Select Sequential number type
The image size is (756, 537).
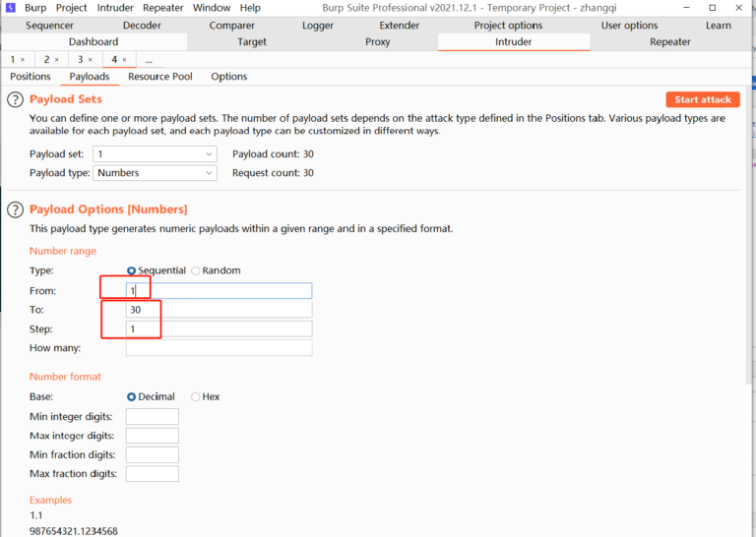(132, 270)
